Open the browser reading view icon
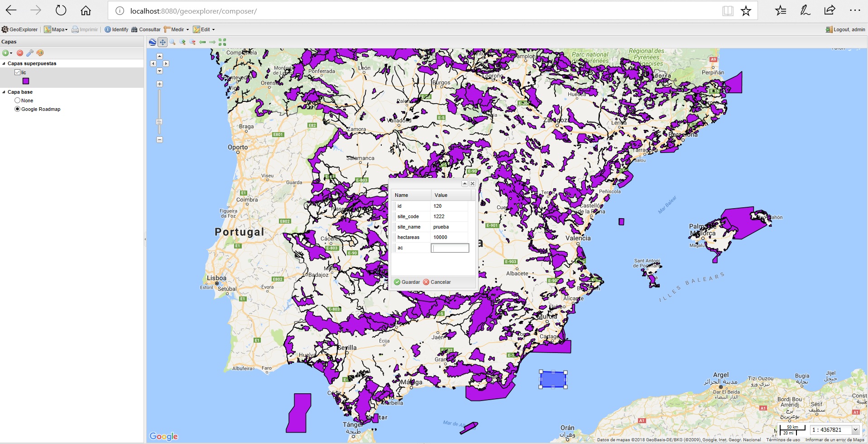 pyautogui.click(x=728, y=11)
